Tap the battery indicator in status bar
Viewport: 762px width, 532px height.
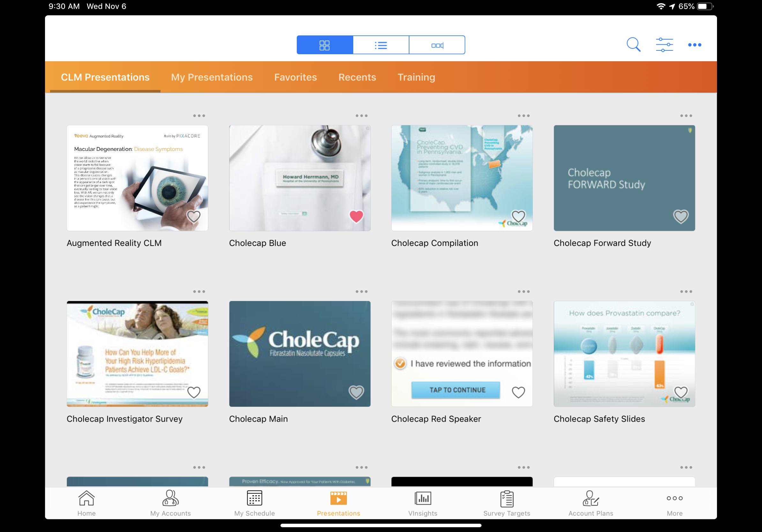pyautogui.click(x=705, y=6)
